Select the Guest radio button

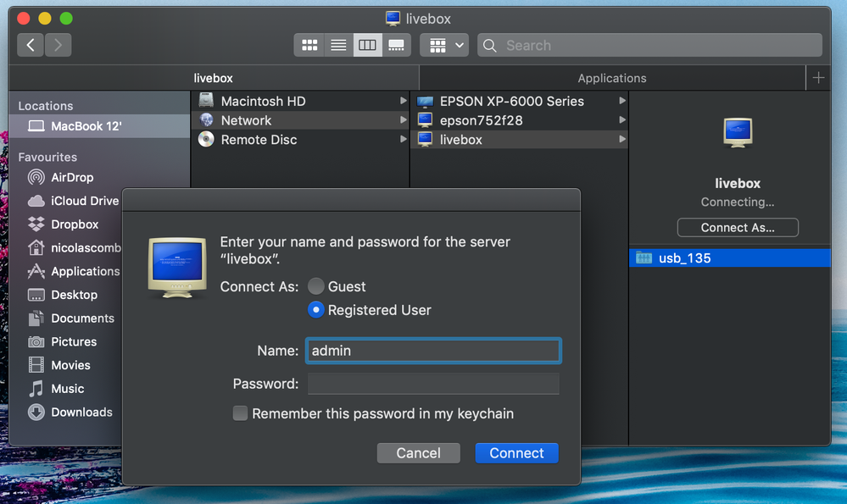[x=316, y=286]
